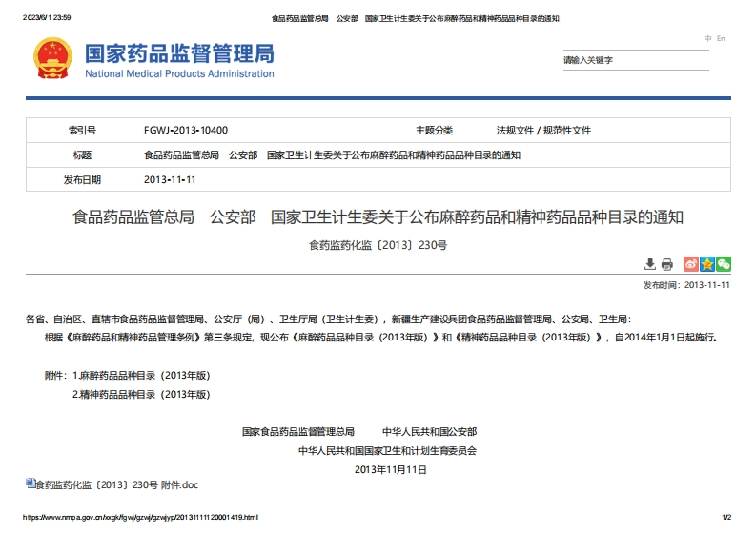The width and height of the screenshot is (756, 535).
Task: Click the nmpa.gov.cn URL in the footer
Action: (140, 518)
